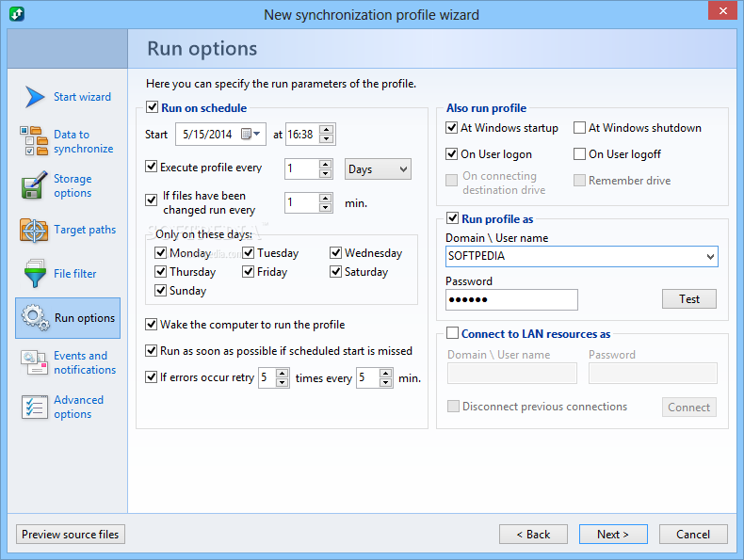Expand the Domain \ User name combo box
The width and height of the screenshot is (744, 560).
(710, 257)
